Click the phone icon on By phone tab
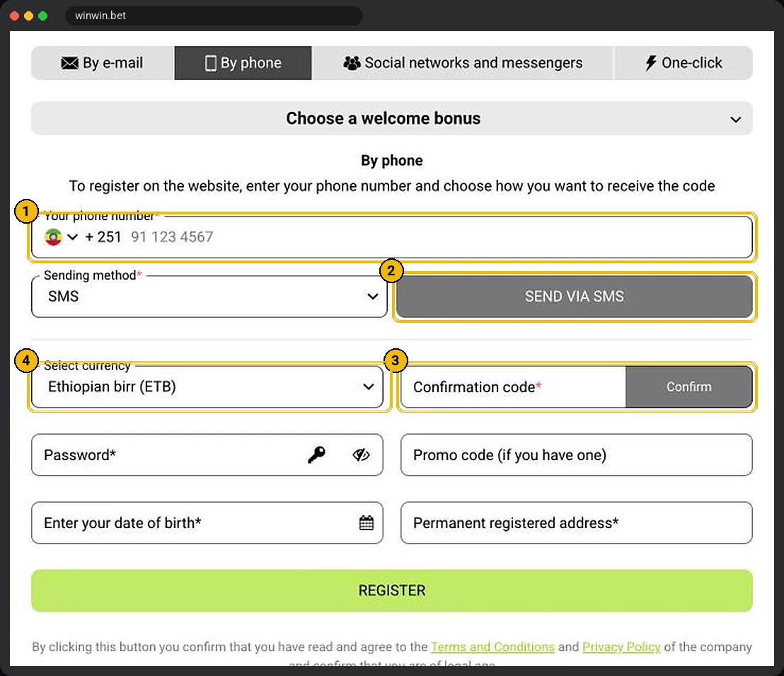The image size is (784, 676). [x=211, y=63]
